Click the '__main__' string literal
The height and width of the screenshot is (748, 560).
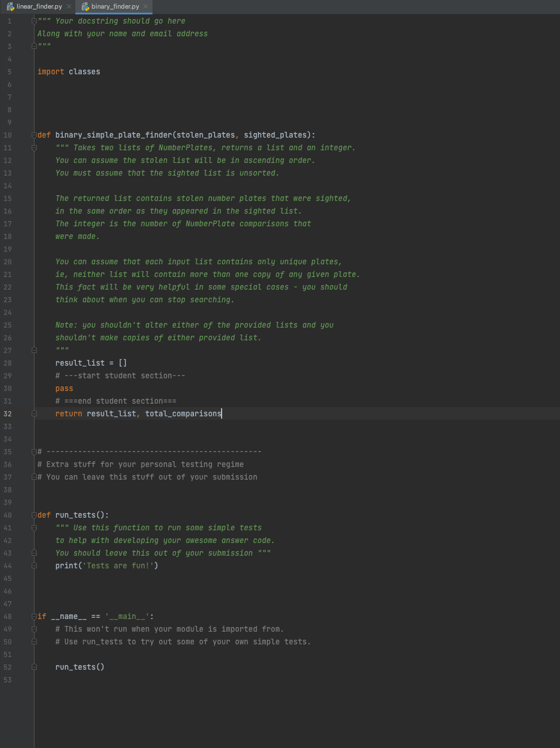tap(127, 617)
